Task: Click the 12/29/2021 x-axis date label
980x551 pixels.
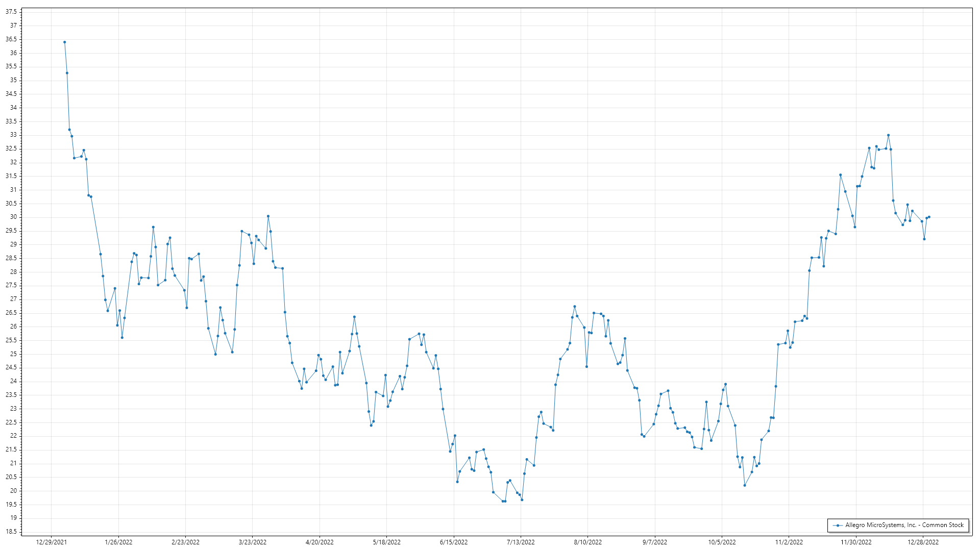Action: click(x=51, y=542)
